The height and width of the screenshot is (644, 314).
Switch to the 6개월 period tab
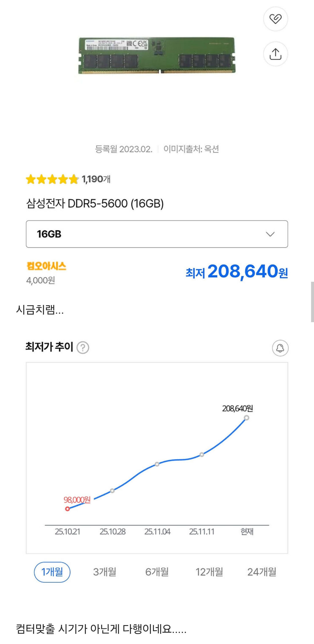(x=157, y=572)
